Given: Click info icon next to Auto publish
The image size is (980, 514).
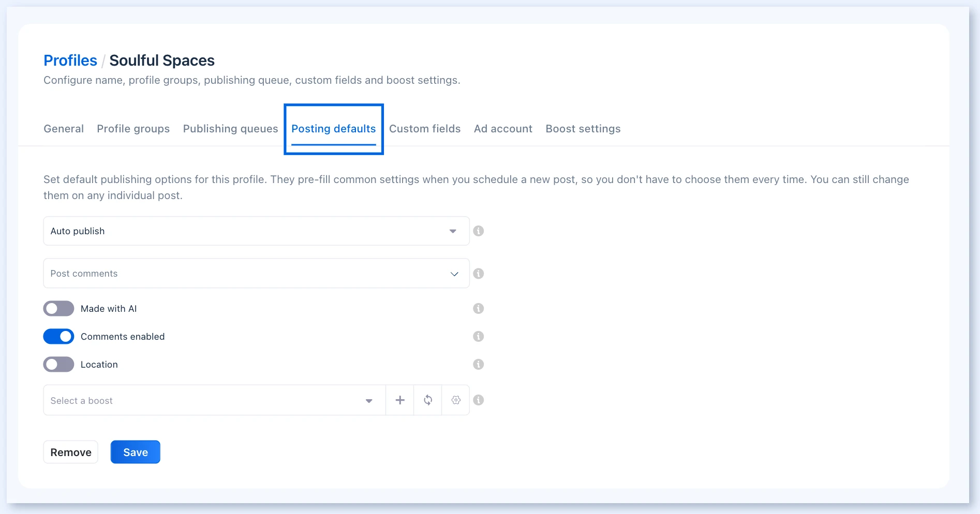Looking at the screenshot, I should tap(479, 231).
